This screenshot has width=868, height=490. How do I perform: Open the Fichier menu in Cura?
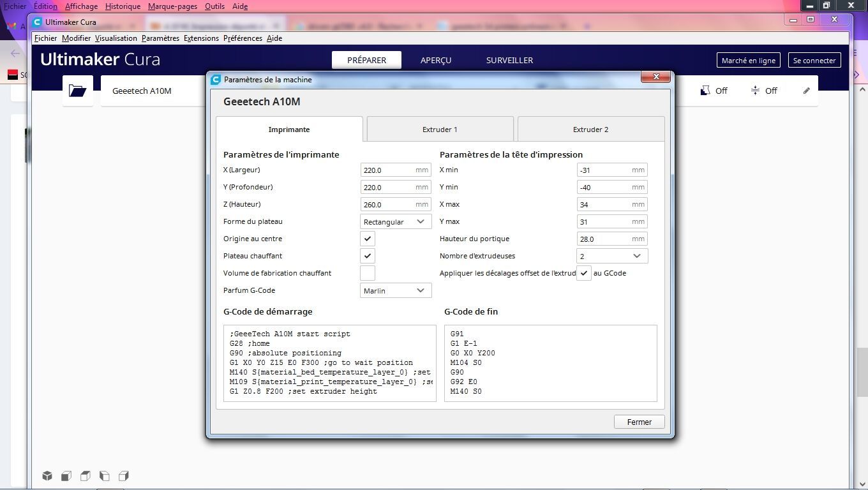[x=45, y=38]
